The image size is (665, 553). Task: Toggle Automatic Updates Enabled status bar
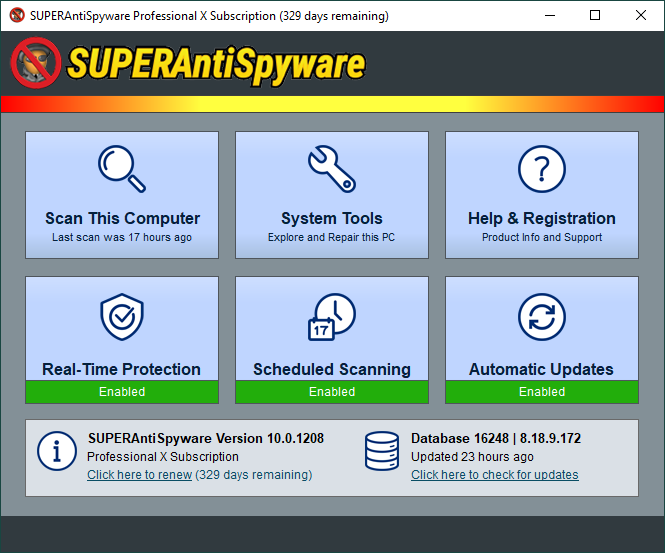[x=541, y=392]
